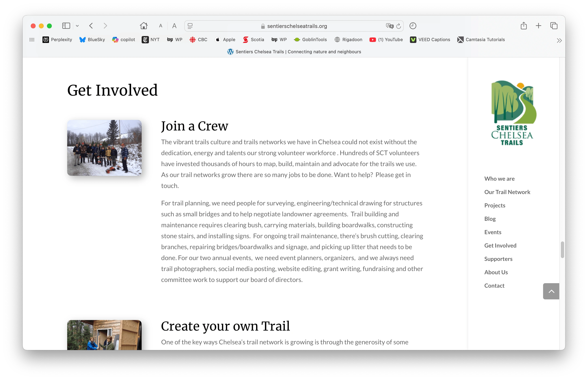Screen dimensions: 588x380
Task: Select Our Trail Network menu item
Action: (507, 192)
